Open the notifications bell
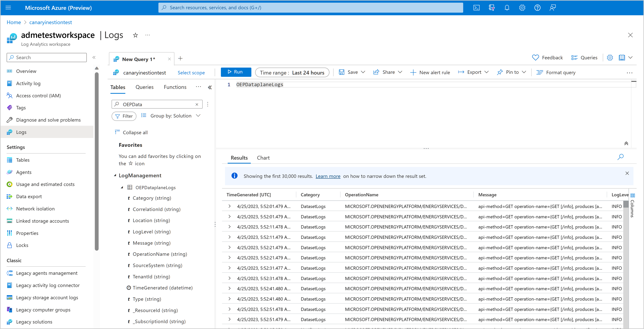644x329 pixels. [507, 8]
